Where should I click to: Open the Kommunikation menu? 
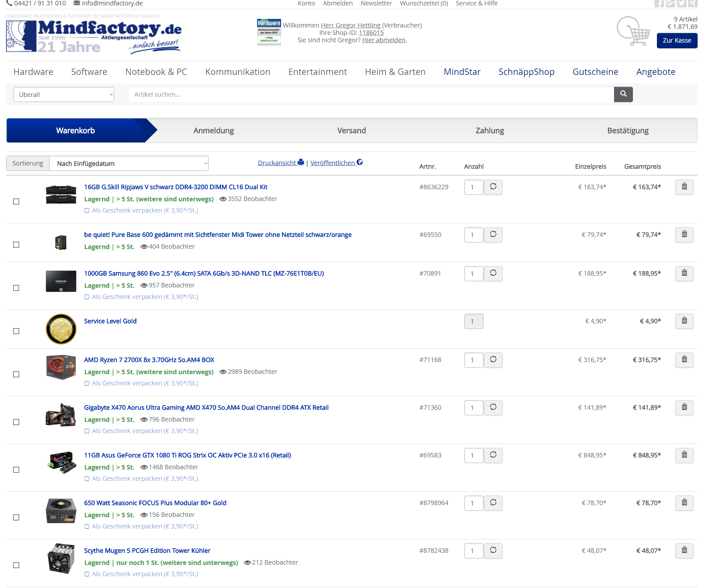[238, 72]
